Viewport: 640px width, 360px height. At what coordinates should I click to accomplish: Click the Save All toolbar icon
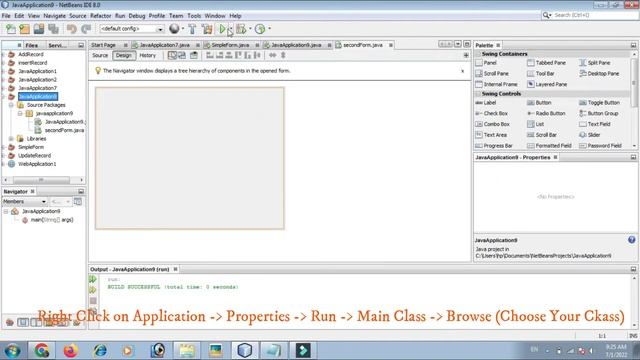[53, 29]
